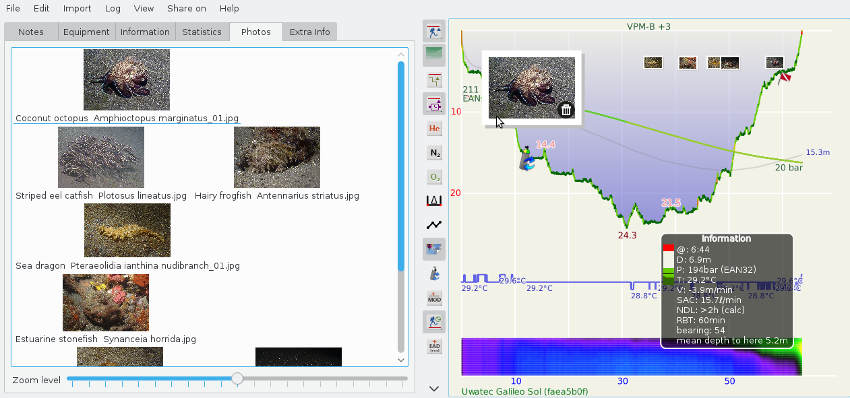Toggle heart rate line icon
850x398 pixels.
click(434, 225)
